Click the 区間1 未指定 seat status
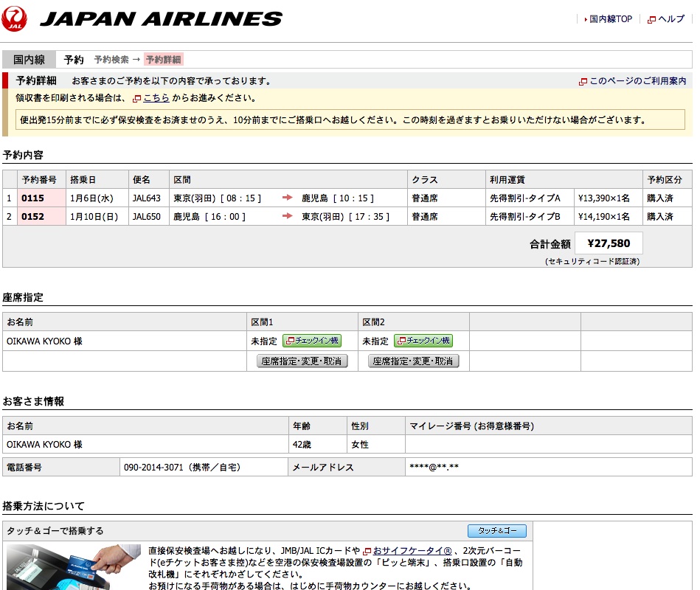Image resolution: width=700 pixels, height=590 pixels. coord(264,341)
